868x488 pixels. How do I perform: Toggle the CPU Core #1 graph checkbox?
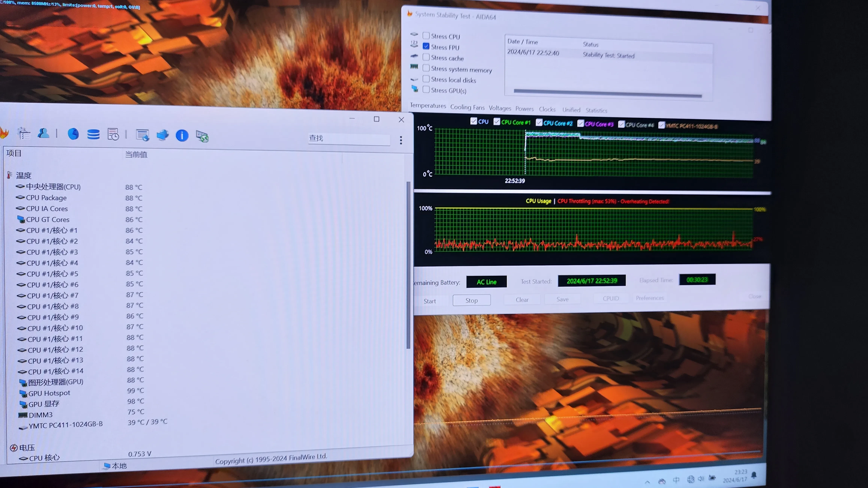pos(497,121)
